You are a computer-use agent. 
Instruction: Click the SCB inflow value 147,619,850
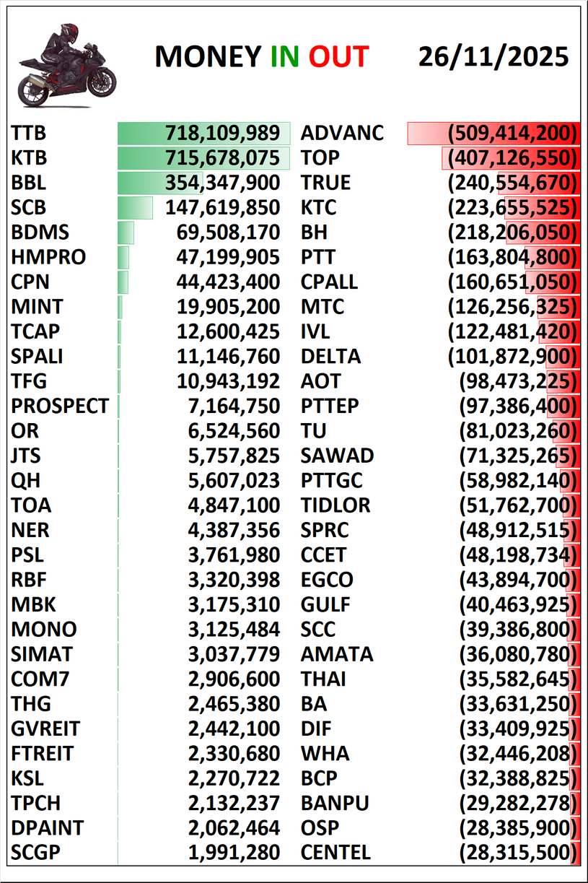(222, 208)
